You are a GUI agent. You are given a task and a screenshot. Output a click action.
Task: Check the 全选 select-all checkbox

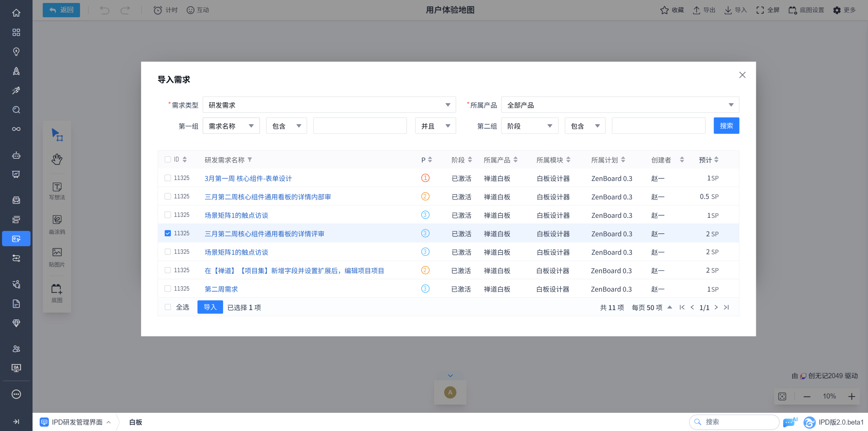[168, 307]
